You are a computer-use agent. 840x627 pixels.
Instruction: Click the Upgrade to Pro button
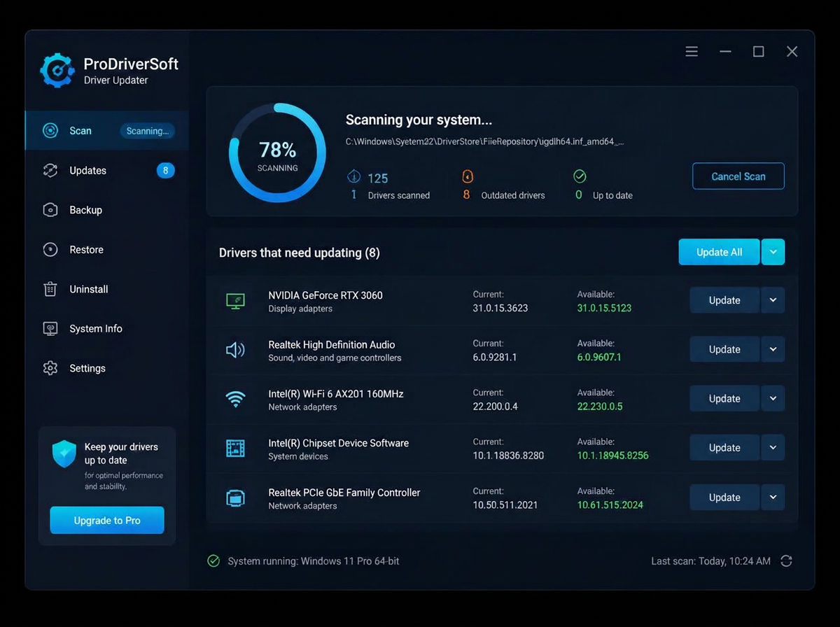click(107, 521)
